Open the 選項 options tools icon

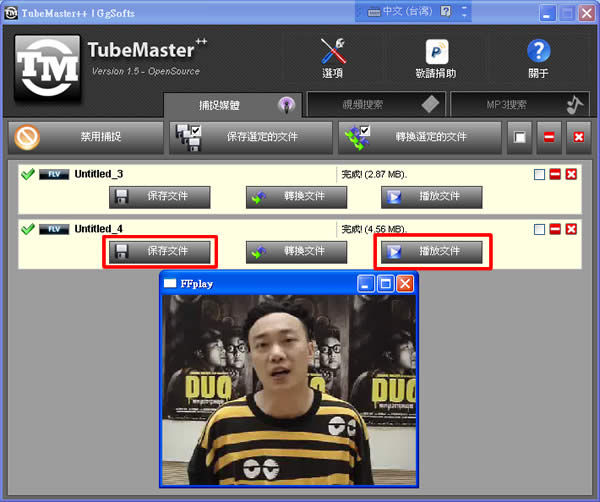(333, 51)
